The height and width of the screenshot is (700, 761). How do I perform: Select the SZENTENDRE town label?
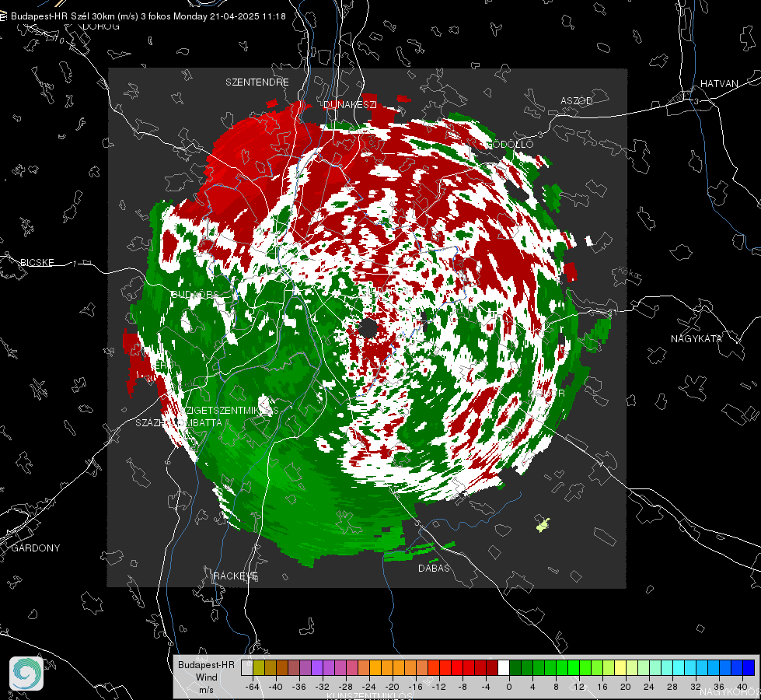[257, 82]
